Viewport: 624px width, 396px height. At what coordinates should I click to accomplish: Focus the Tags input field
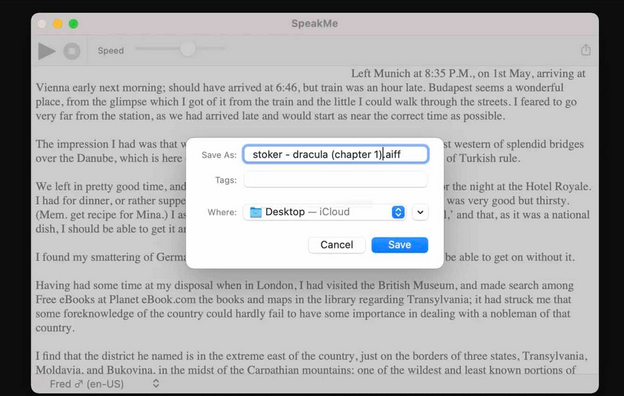[x=335, y=180]
